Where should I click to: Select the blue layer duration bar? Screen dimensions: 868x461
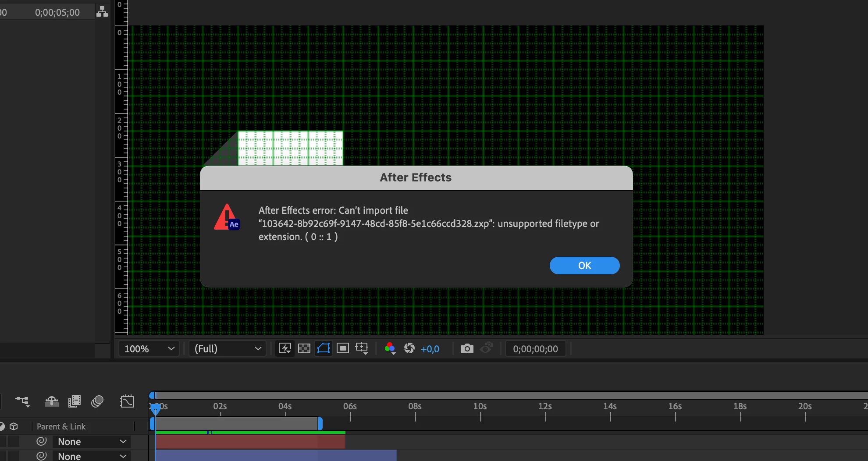click(x=276, y=455)
